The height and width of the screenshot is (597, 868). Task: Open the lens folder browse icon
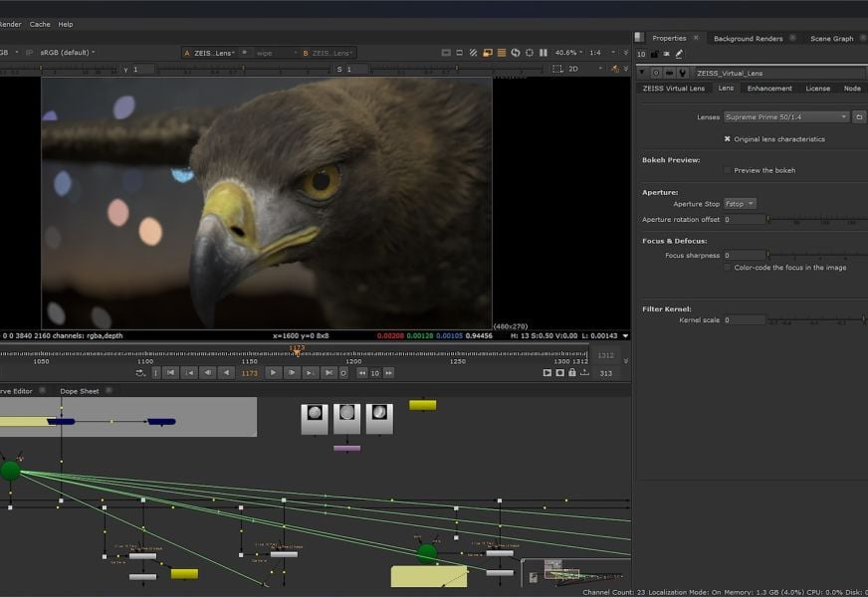tap(859, 117)
